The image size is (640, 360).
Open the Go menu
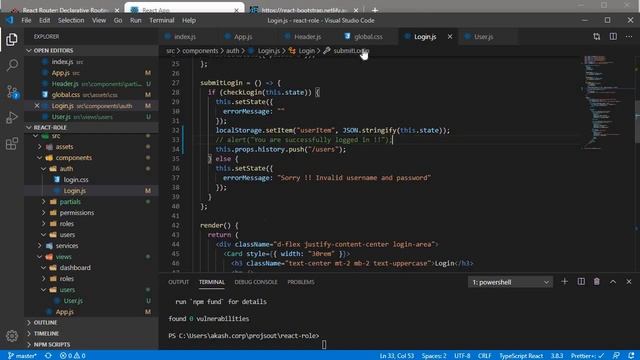click(x=118, y=20)
